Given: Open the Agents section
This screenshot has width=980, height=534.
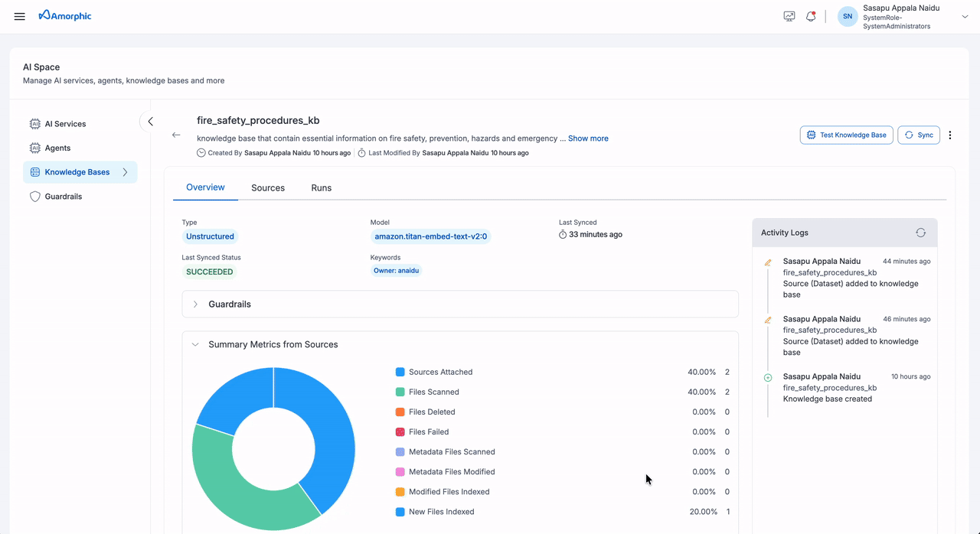Looking at the screenshot, I should click(x=59, y=148).
